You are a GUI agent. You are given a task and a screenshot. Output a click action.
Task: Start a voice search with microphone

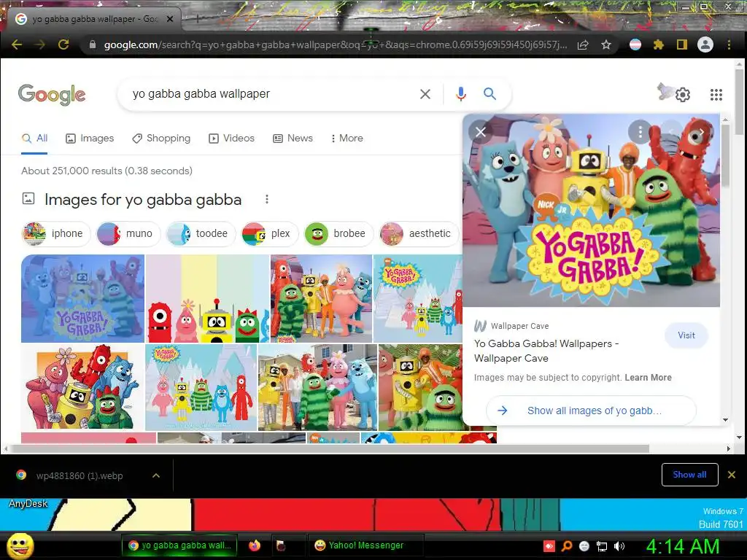[461, 94]
